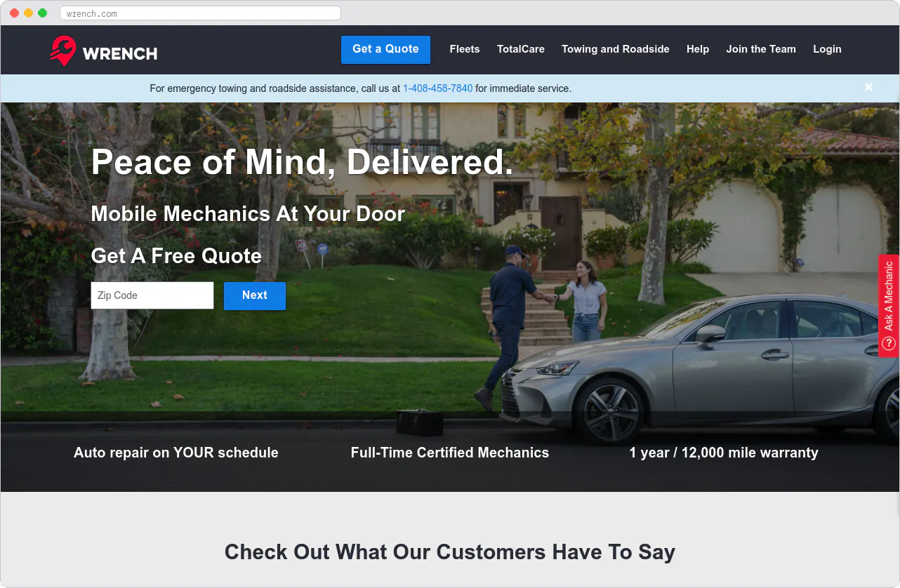Click the wrench.com address bar

200,13
